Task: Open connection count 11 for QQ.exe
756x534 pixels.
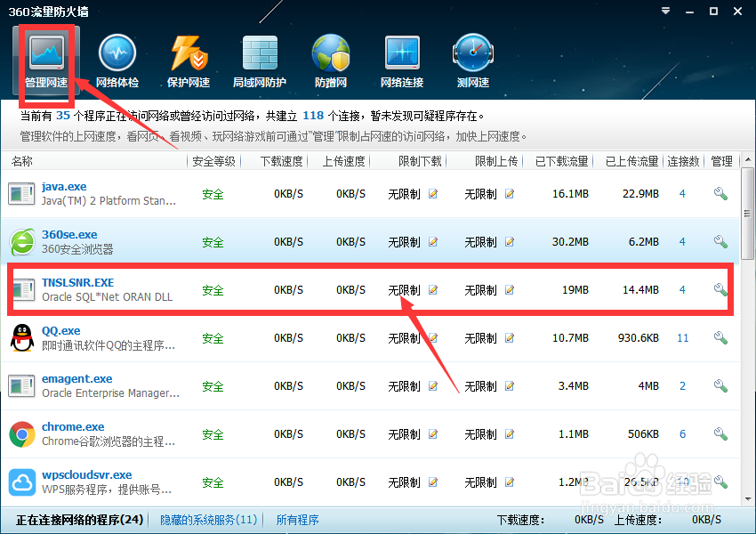Action: click(683, 338)
